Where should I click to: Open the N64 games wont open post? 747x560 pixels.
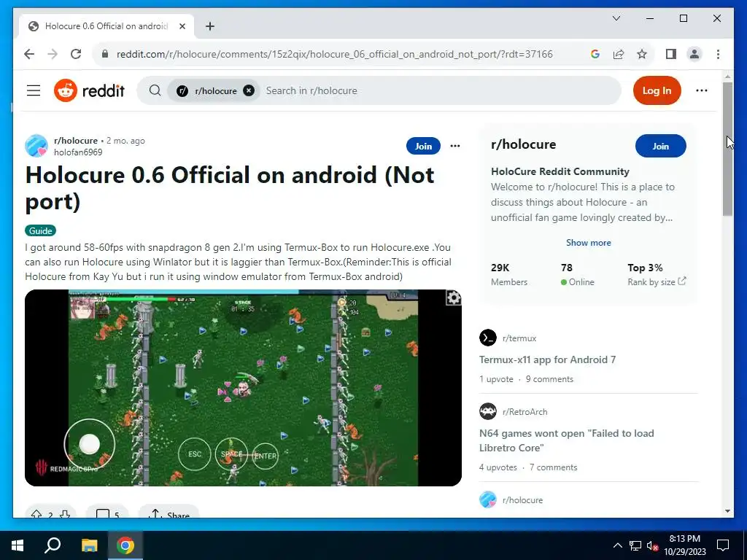(x=566, y=440)
